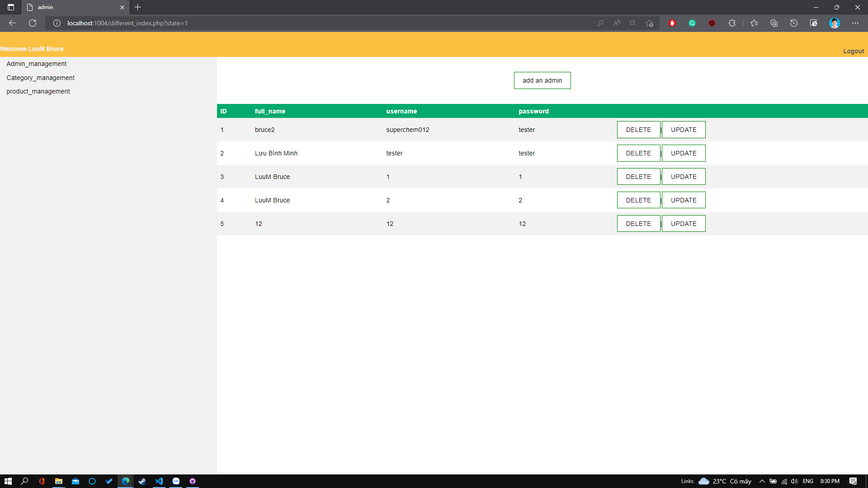This screenshot has height=488, width=868.
Task: Switch to the admin browser tab
Action: point(68,7)
